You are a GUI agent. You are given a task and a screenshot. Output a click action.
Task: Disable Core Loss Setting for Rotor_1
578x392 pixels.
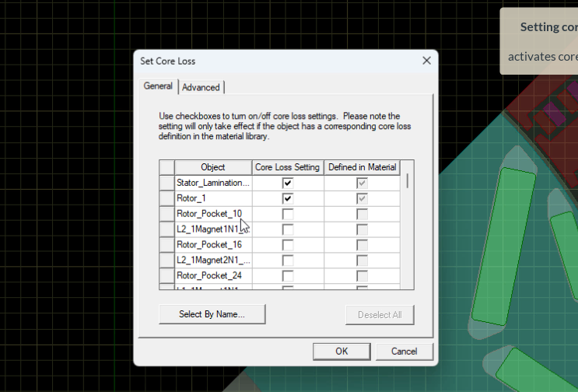288,198
